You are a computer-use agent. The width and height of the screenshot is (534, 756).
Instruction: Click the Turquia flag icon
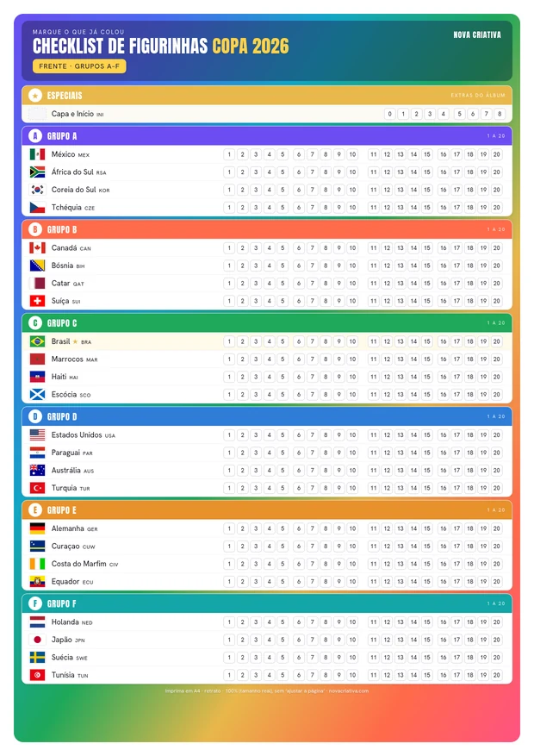37,488
